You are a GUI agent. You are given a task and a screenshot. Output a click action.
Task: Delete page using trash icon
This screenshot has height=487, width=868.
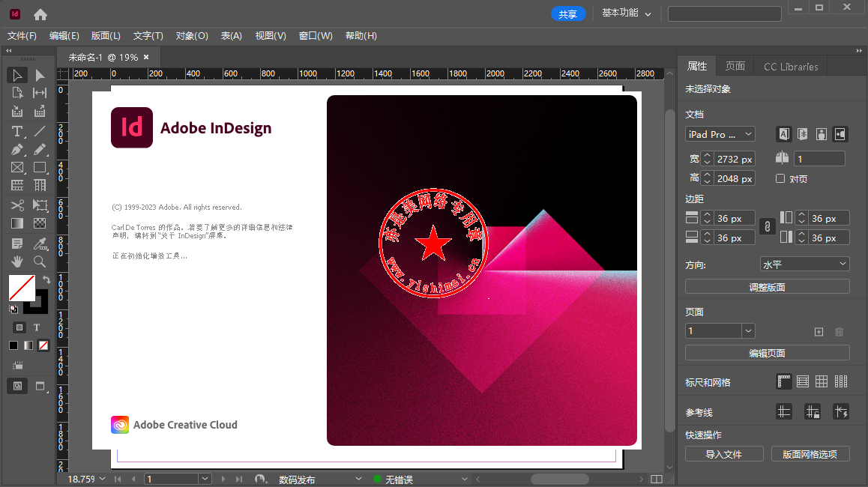point(840,331)
